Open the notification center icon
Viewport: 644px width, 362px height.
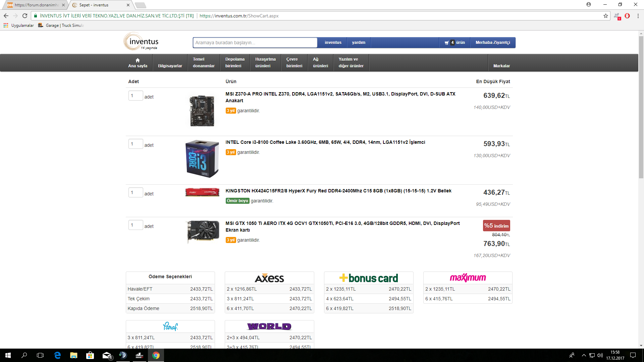[633, 355]
